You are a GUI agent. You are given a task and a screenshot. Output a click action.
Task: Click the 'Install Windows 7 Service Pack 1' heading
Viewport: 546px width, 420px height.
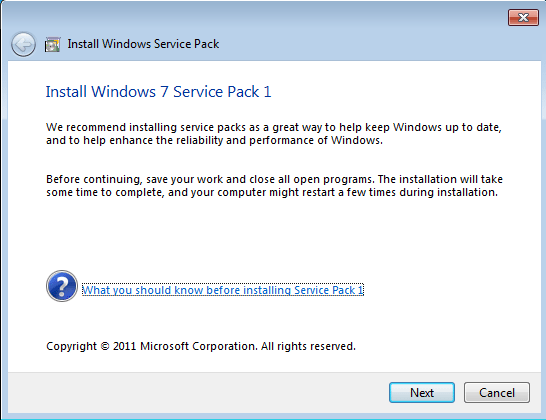pos(158,92)
